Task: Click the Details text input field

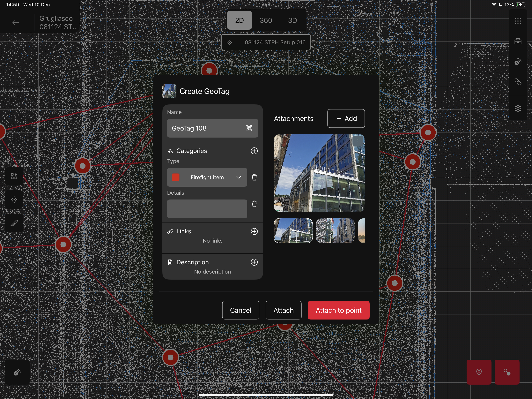Action: [x=207, y=209]
